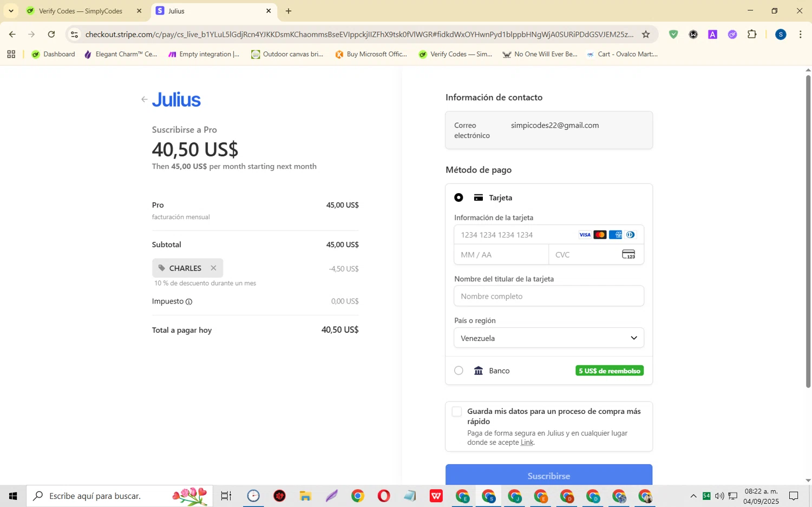The image size is (812, 507).
Task: Select the Banco payment radio button
Action: click(459, 371)
